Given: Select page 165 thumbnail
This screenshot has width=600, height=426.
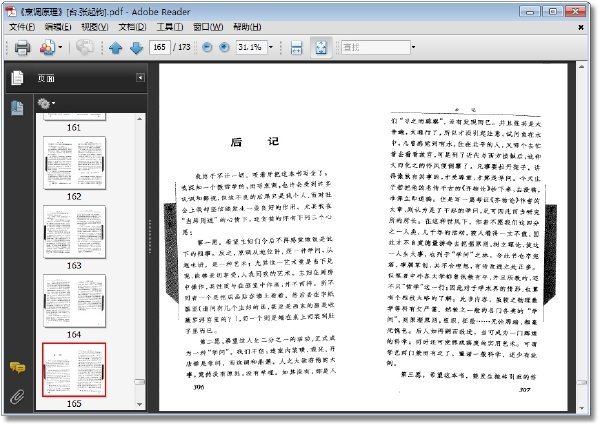Looking at the screenshot, I should pyautogui.click(x=74, y=370).
